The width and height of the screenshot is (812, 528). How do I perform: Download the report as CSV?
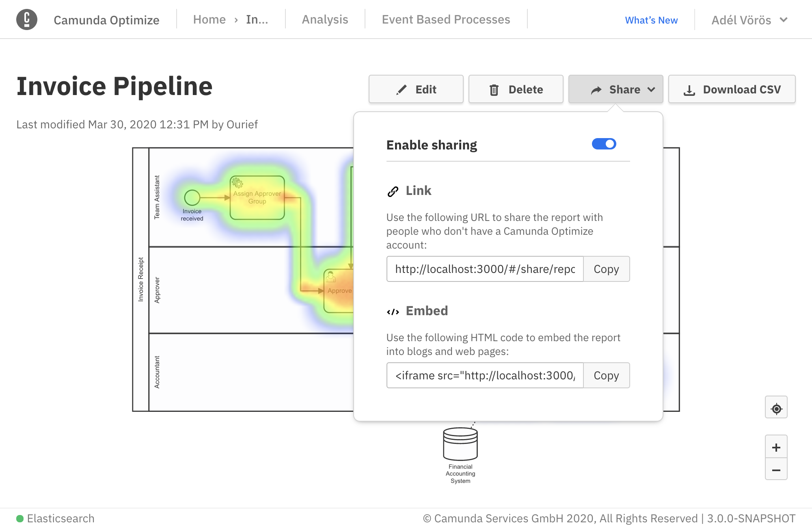click(x=732, y=89)
